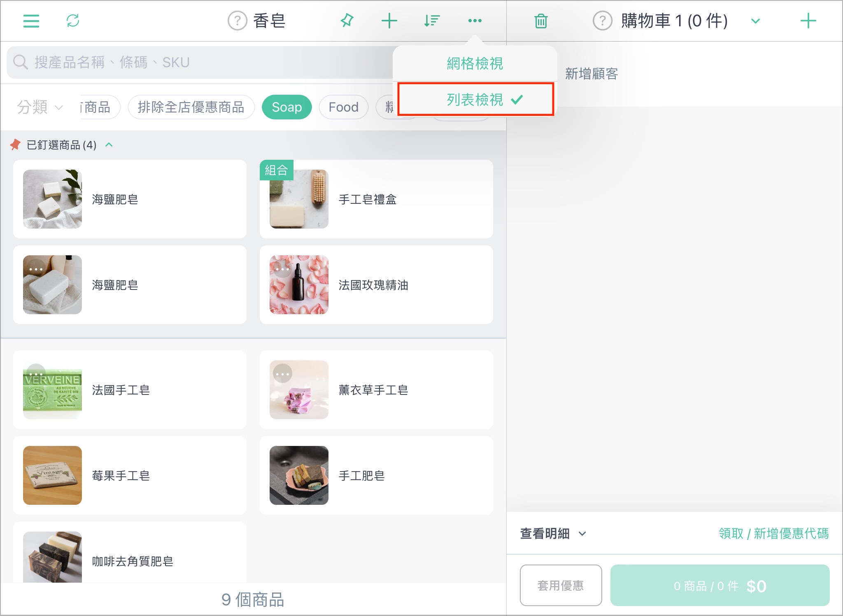
Task: Select the 手工肥皂 product card
Action: pyautogui.click(x=376, y=475)
